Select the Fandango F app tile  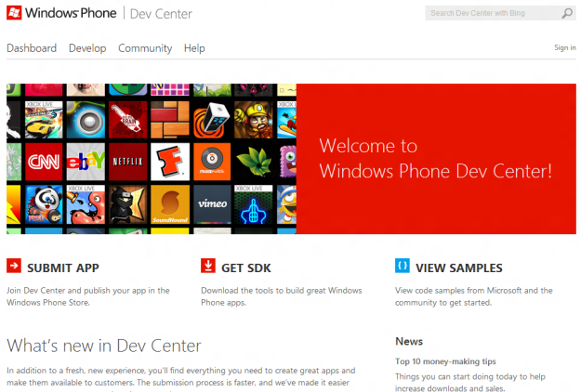tap(170, 162)
